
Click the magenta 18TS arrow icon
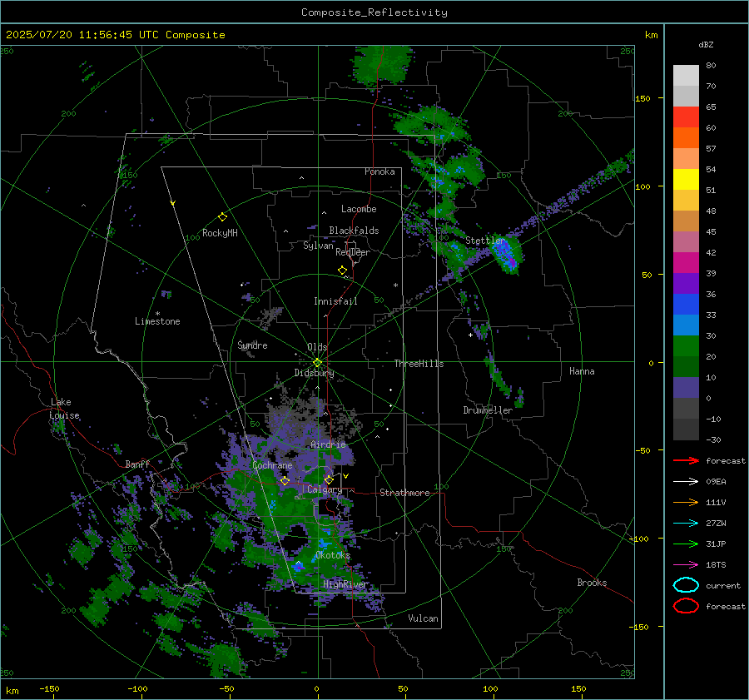click(686, 565)
